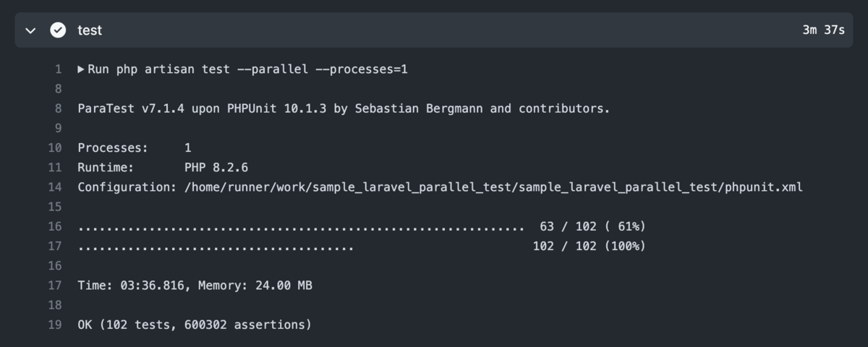This screenshot has height=347, width=868.
Task: Click the OK (102 tests) summary text
Action: click(x=195, y=325)
